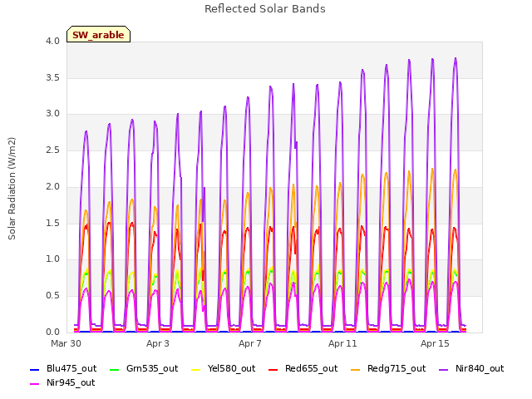
Task: Click the Apr 15 x-axis tick label
Action: (x=435, y=343)
